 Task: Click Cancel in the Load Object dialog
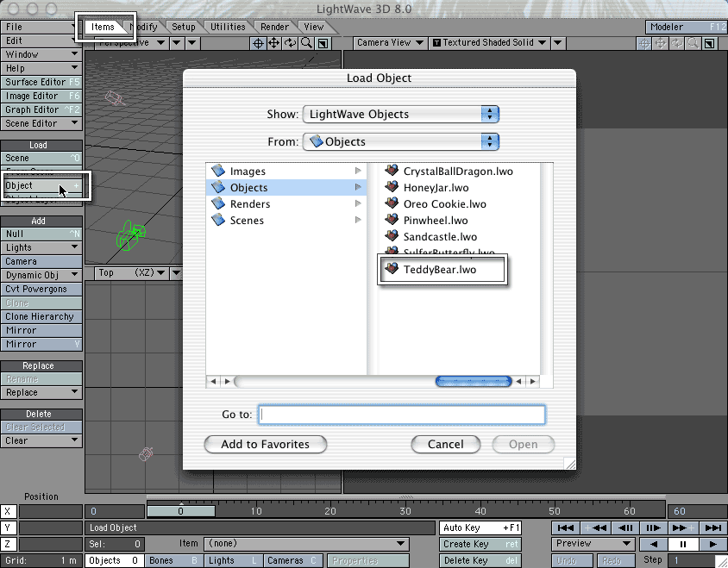tap(446, 444)
